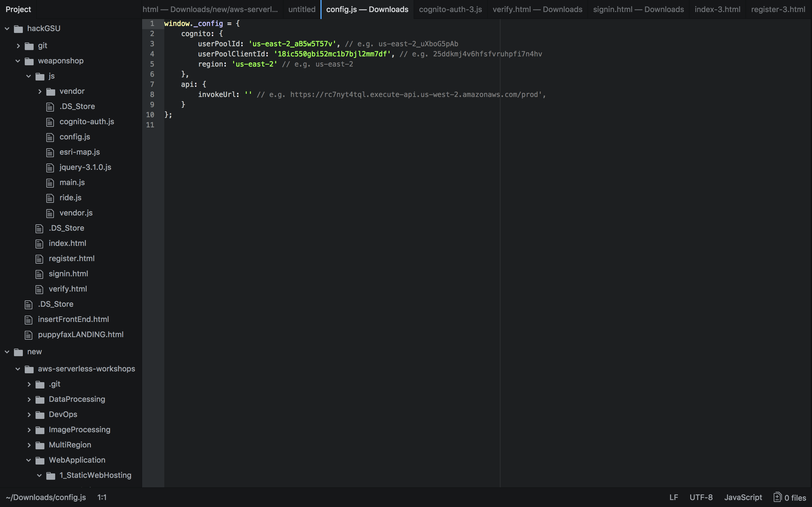Viewport: 812px width, 507px height.
Task: Switch to the cognito-auth-3.js tab
Action: point(450,10)
